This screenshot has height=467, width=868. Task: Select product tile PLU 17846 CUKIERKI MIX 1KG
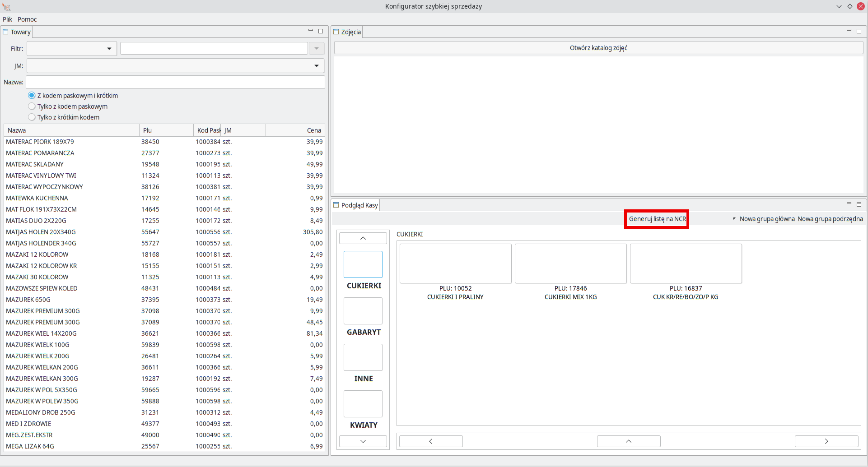[x=571, y=264]
